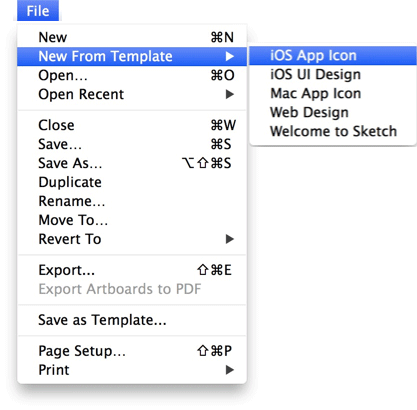Viewport: 417px width, 410px height.
Task: Select Move To… menu item
Action: point(132,220)
